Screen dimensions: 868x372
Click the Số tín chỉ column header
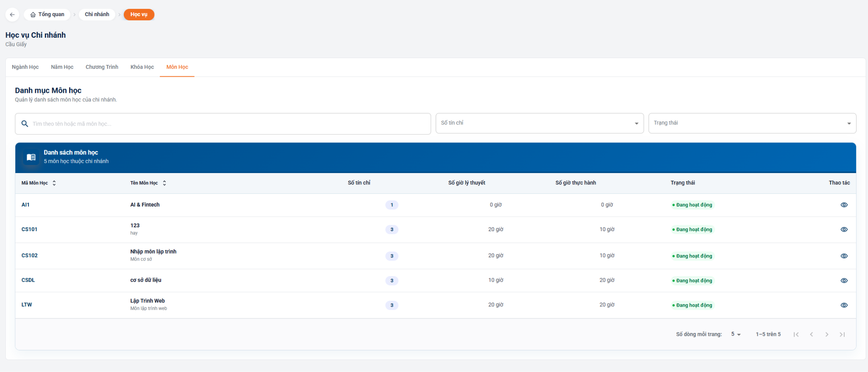coord(359,183)
